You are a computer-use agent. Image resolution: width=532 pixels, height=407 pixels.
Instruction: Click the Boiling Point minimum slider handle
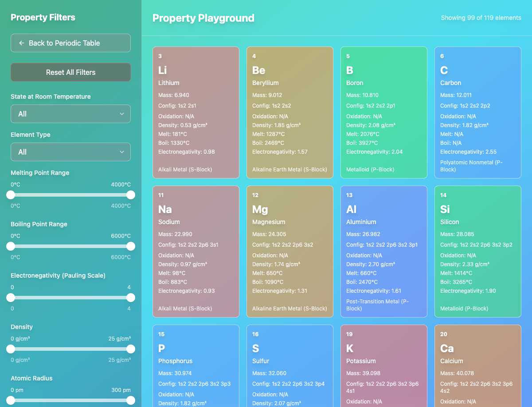click(x=11, y=246)
